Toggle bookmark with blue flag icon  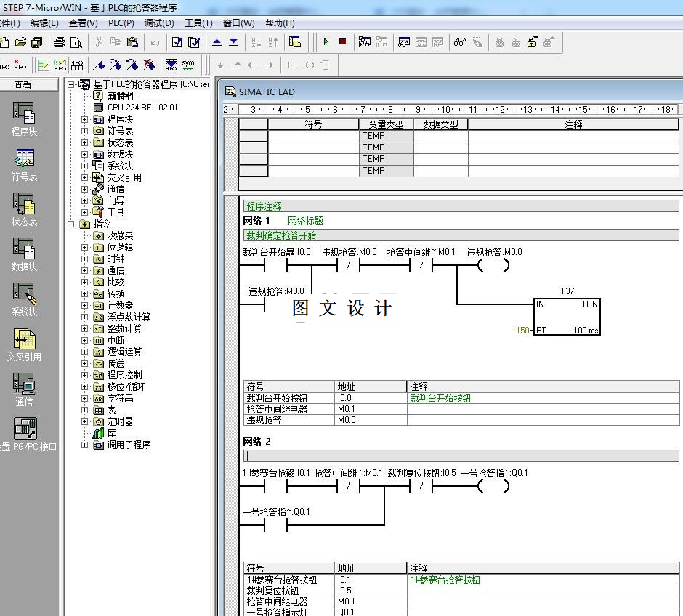[99, 65]
